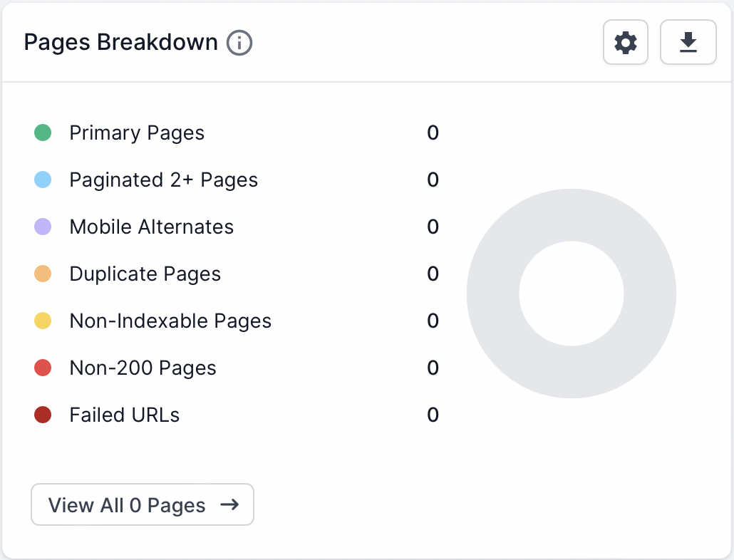Viewport: 734px width, 560px height.
Task: Click the View All 0 Pages button
Action: pos(142,504)
